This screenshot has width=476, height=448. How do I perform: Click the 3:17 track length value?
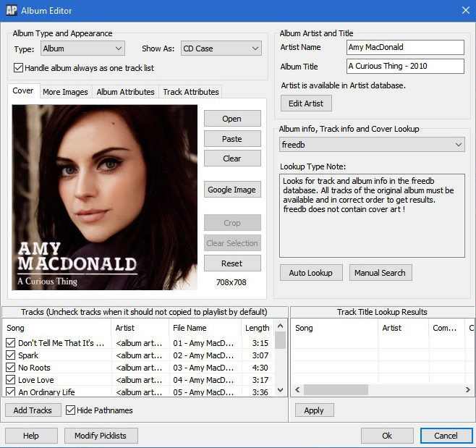pos(260,380)
